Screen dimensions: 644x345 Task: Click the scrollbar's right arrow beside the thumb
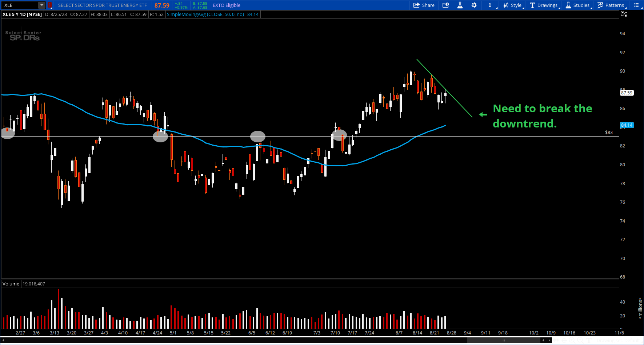coord(549,340)
